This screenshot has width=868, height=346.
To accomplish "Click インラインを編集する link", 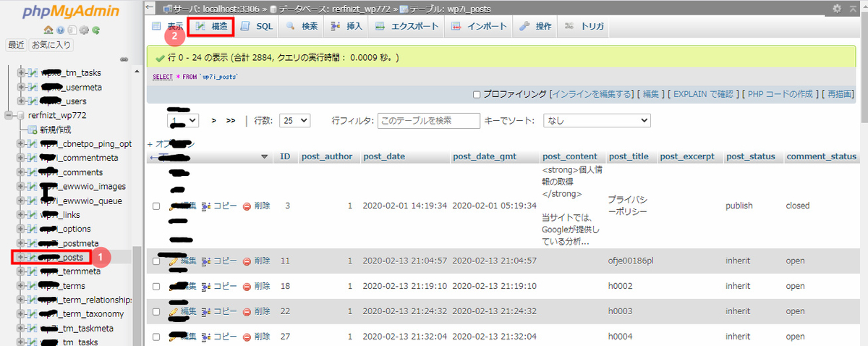I will [x=591, y=94].
